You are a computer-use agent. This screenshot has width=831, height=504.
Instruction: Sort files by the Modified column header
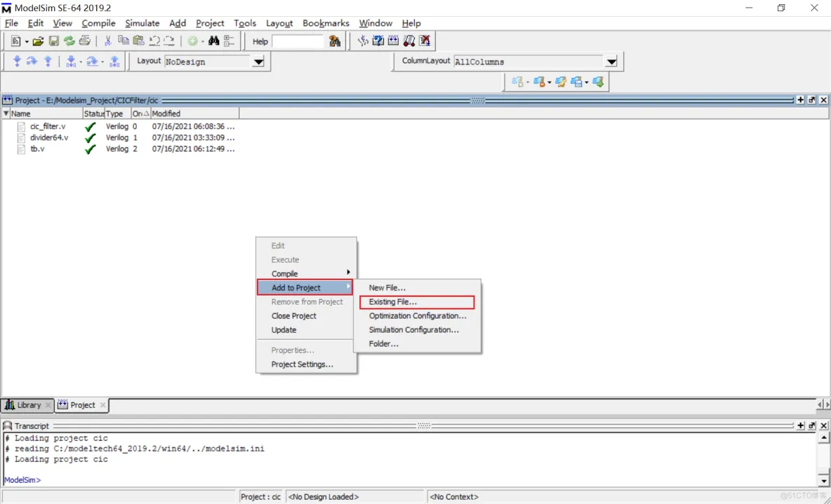tap(194, 114)
